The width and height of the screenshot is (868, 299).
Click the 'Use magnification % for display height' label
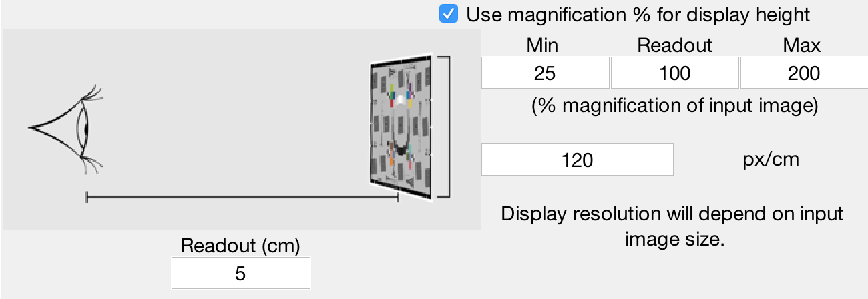[x=638, y=14]
